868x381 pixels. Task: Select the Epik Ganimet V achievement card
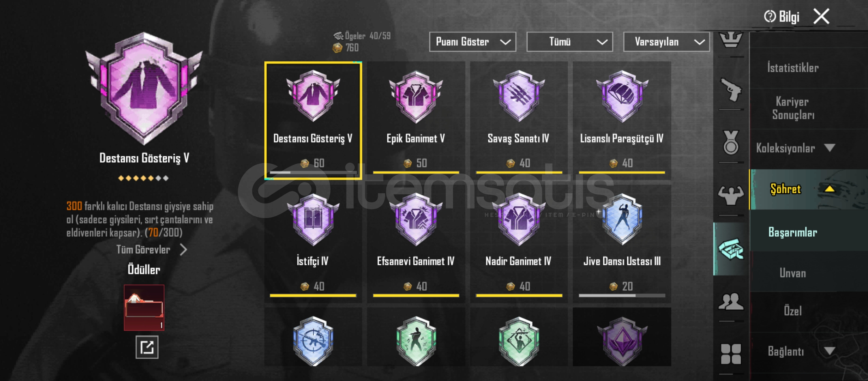coord(416,120)
